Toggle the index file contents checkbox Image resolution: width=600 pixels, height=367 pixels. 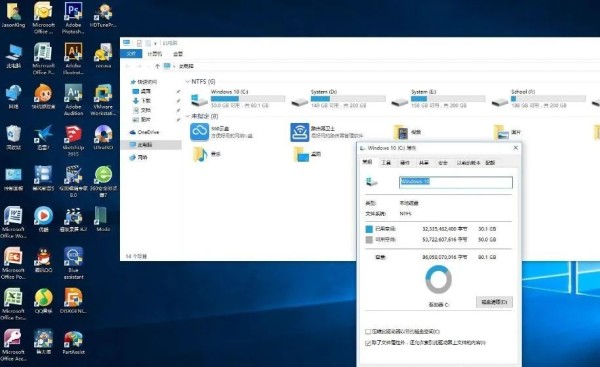click(368, 343)
